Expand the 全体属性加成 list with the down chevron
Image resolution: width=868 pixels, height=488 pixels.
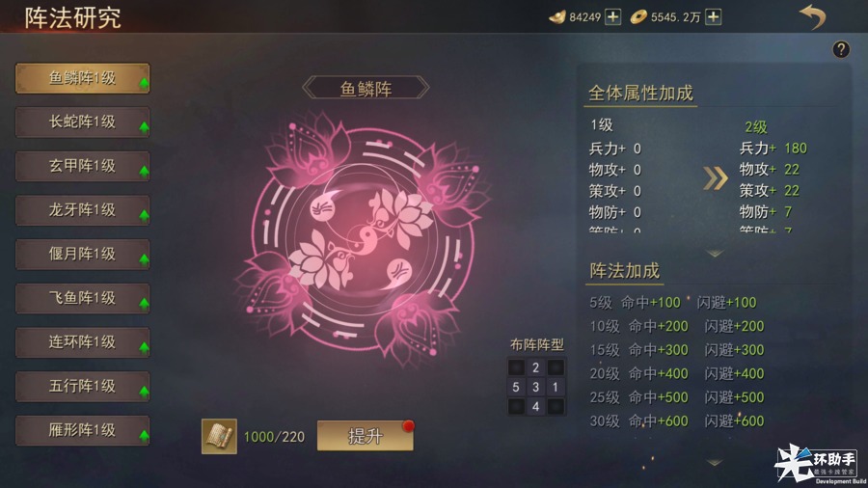click(x=715, y=254)
